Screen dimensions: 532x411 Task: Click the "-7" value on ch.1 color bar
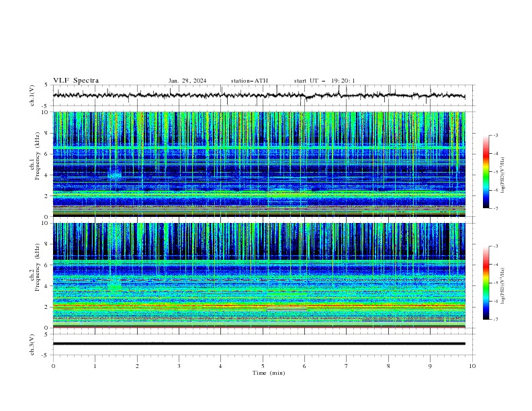(x=496, y=208)
